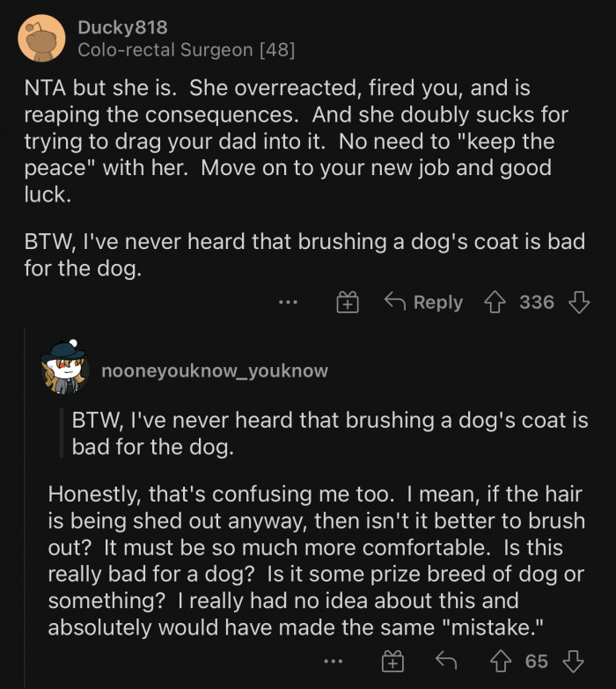Open the more options menu on Ducky818's comment
This screenshot has height=689, width=616.
coord(288,303)
